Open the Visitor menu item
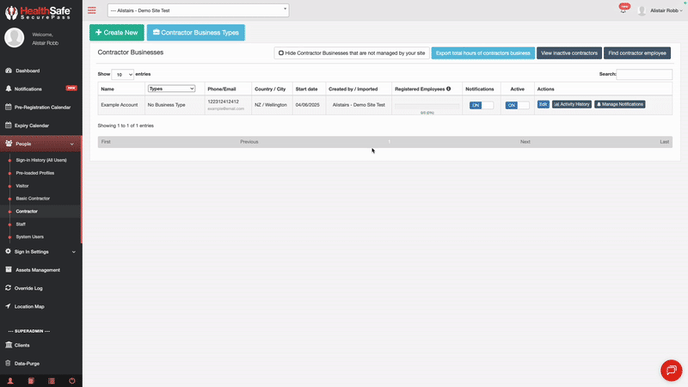Screen dimensions: 688x387 click(22, 186)
